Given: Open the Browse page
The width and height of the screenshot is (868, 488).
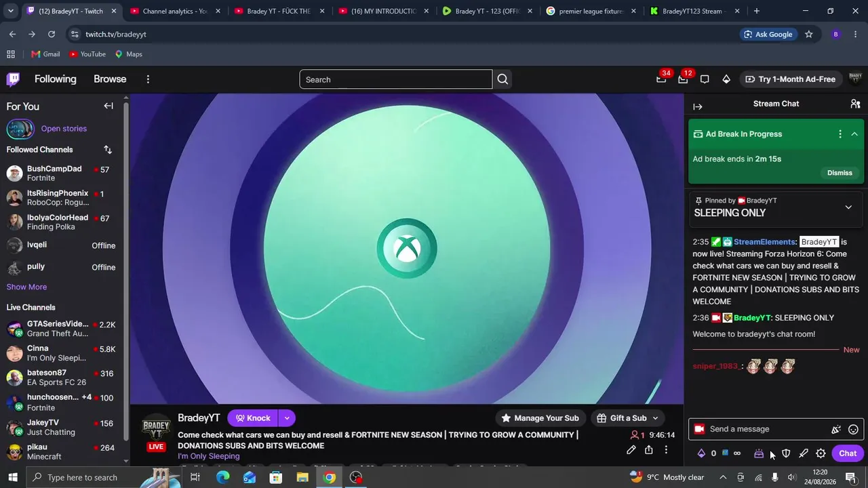Looking at the screenshot, I should [110, 79].
